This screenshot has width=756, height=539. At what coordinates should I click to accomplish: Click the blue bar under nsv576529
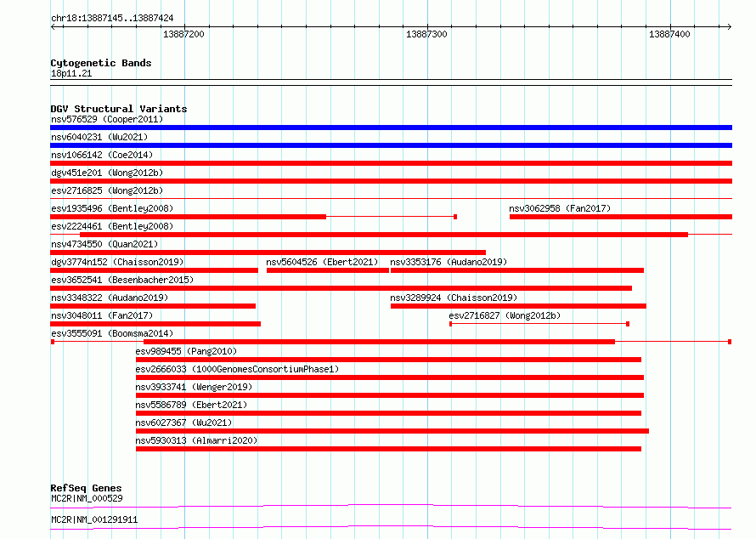pyautogui.click(x=391, y=128)
